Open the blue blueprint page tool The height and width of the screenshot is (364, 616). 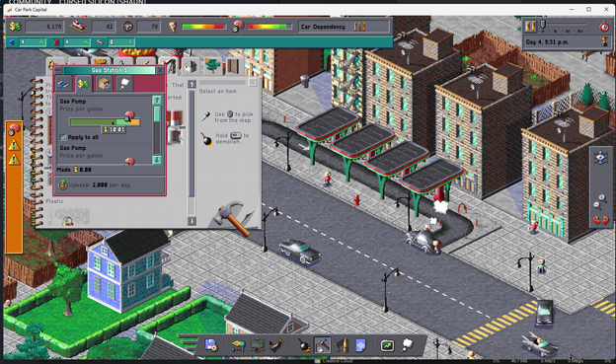click(361, 345)
